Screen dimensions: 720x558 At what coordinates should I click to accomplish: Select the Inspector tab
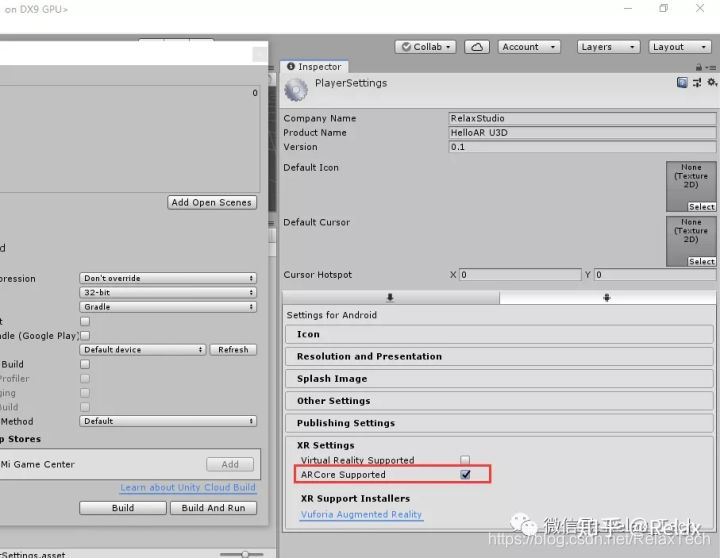pos(314,67)
